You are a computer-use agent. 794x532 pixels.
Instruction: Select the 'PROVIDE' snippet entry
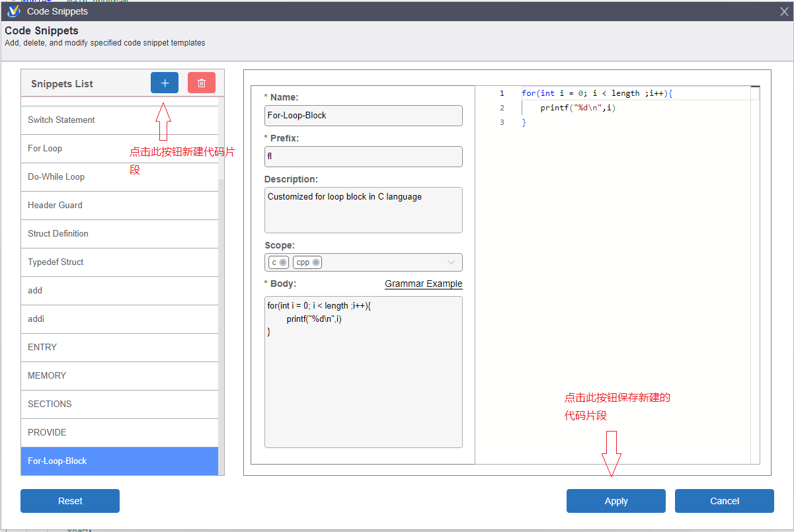[x=120, y=432]
